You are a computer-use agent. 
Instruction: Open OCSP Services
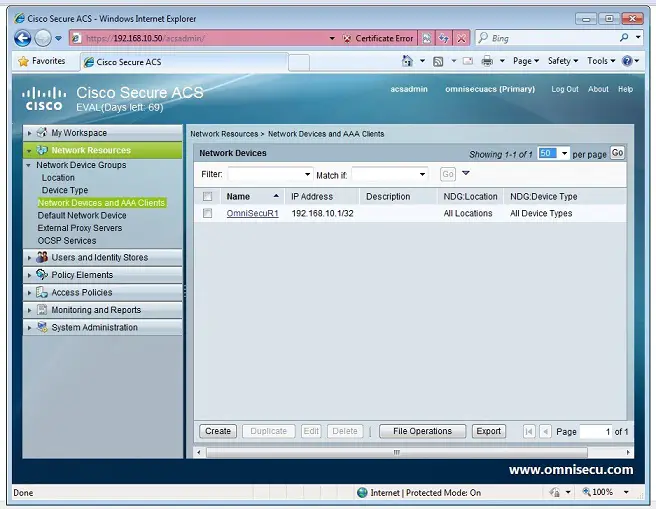(x=67, y=240)
